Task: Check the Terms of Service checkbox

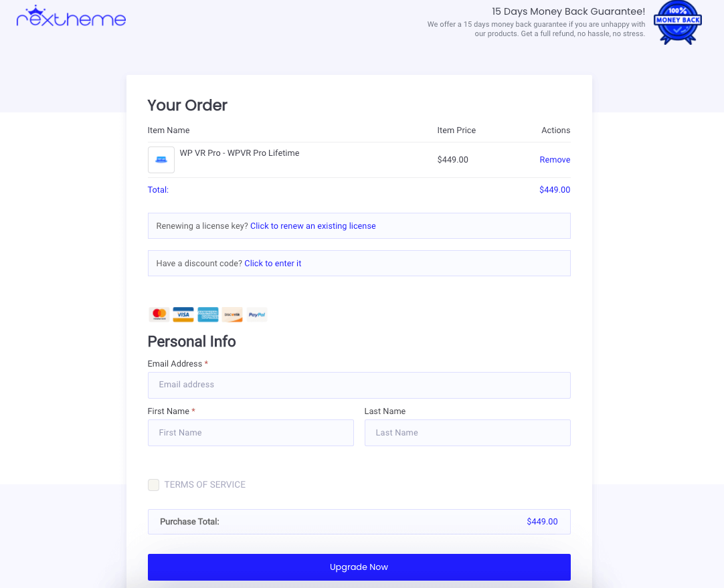Action: pos(153,484)
